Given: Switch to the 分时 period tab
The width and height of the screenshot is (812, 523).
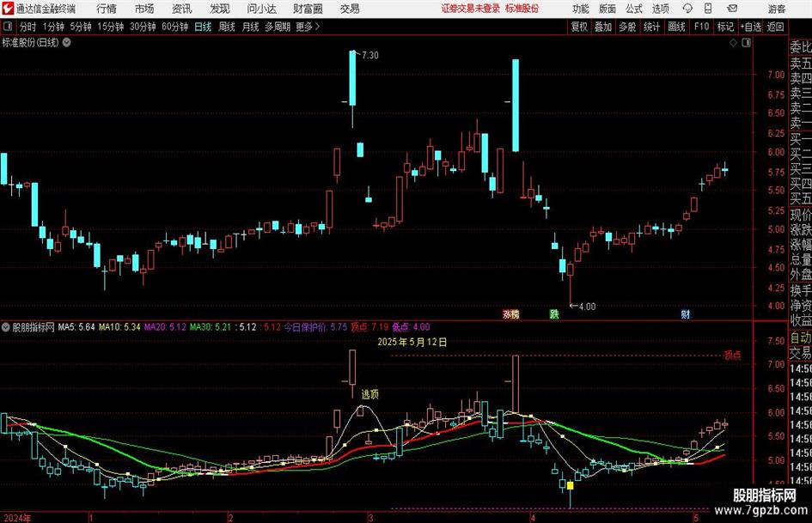Looking at the screenshot, I should pyautogui.click(x=27, y=27).
